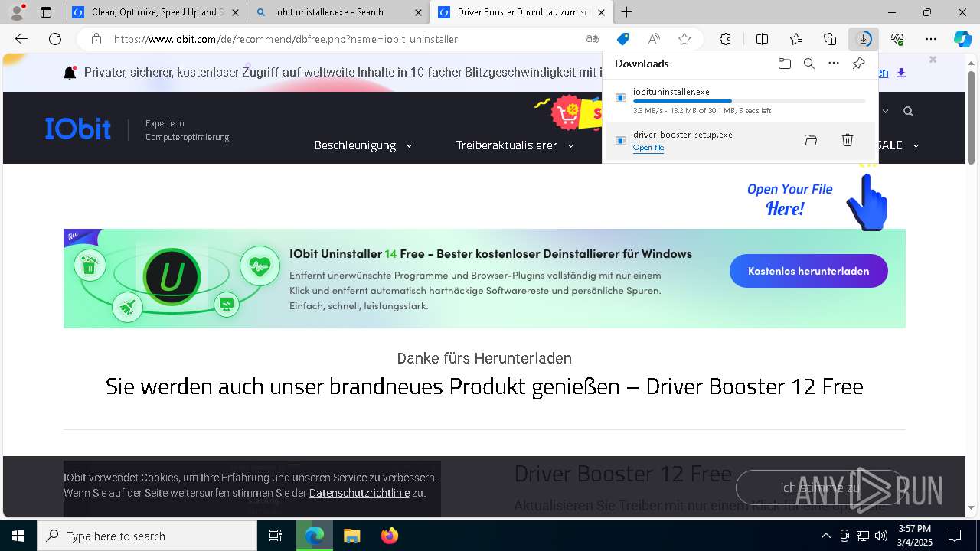The width and height of the screenshot is (980, 551).
Task: Expand the Beschleunigung menu
Action: tap(363, 145)
